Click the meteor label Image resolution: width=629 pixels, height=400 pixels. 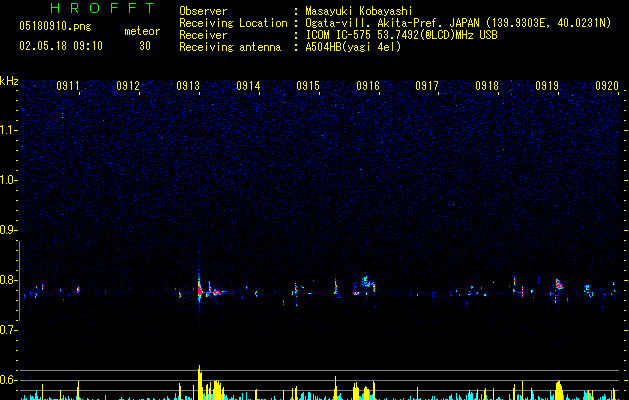142,31
